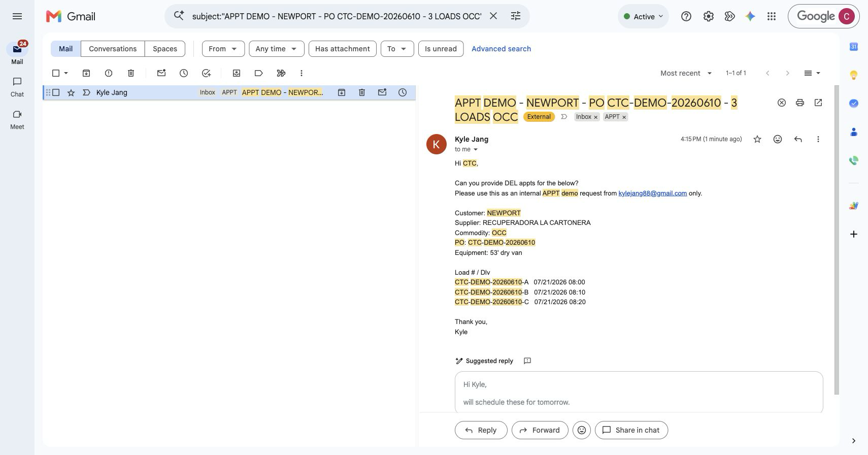The width and height of the screenshot is (868, 455).
Task: Open email in new window
Action: (x=818, y=103)
